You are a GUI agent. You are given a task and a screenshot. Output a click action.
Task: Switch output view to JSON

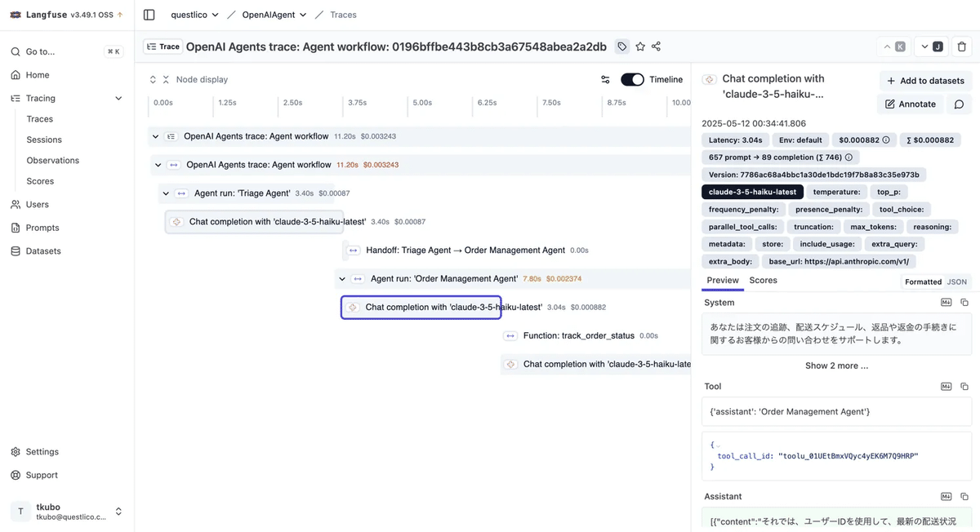[956, 281]
